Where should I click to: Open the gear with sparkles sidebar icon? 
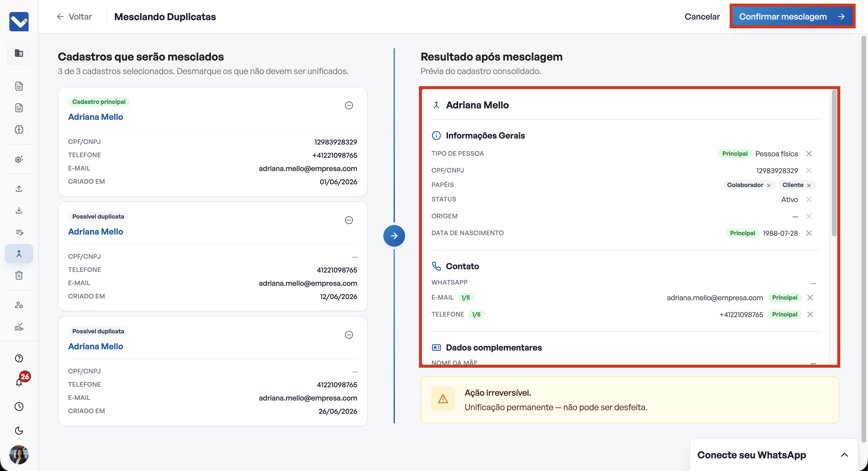click(19, 159)
